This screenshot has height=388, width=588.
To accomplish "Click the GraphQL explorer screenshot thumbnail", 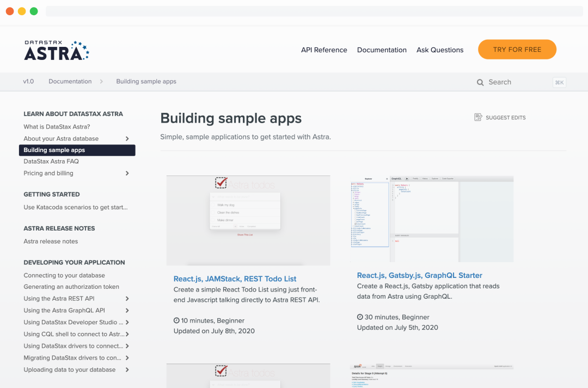I will coord(432,219).
